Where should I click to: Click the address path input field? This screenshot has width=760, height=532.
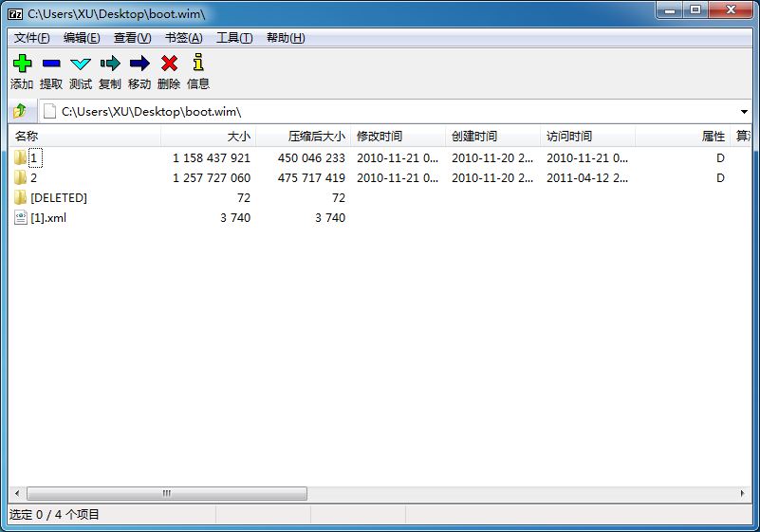[380, 112]
